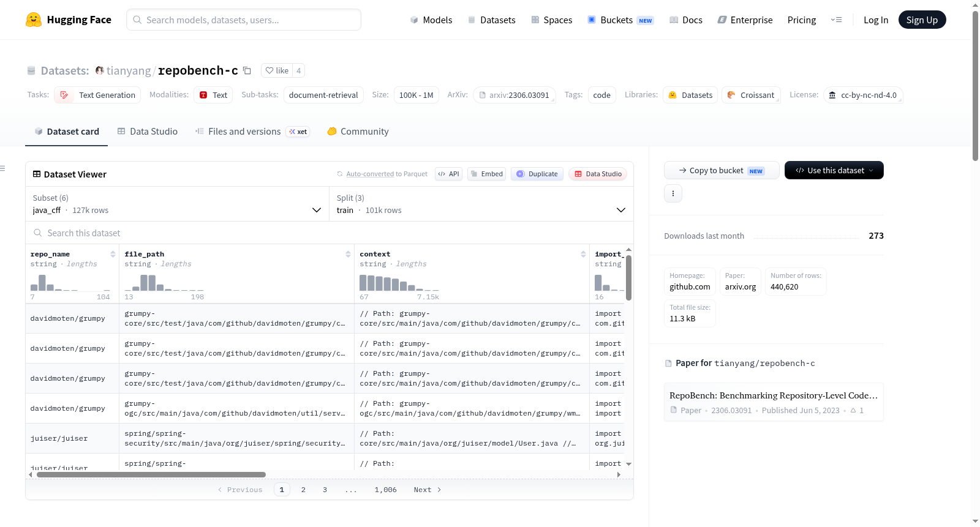Open the arxiv:2306.03091 tag

(x=514, y=95)
